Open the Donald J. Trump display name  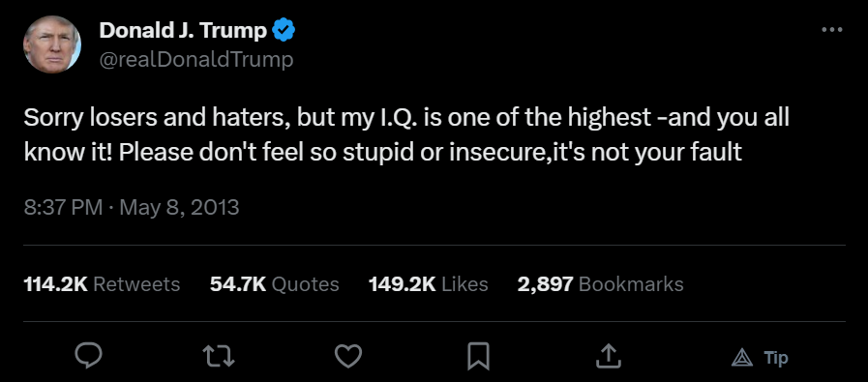[x=183, y=30]
